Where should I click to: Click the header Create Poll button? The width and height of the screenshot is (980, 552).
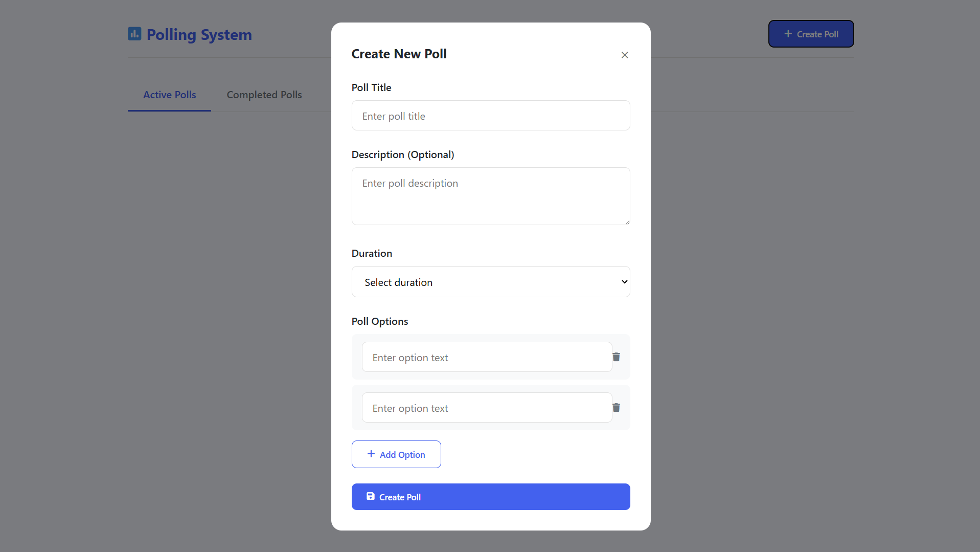pos(811,34)
